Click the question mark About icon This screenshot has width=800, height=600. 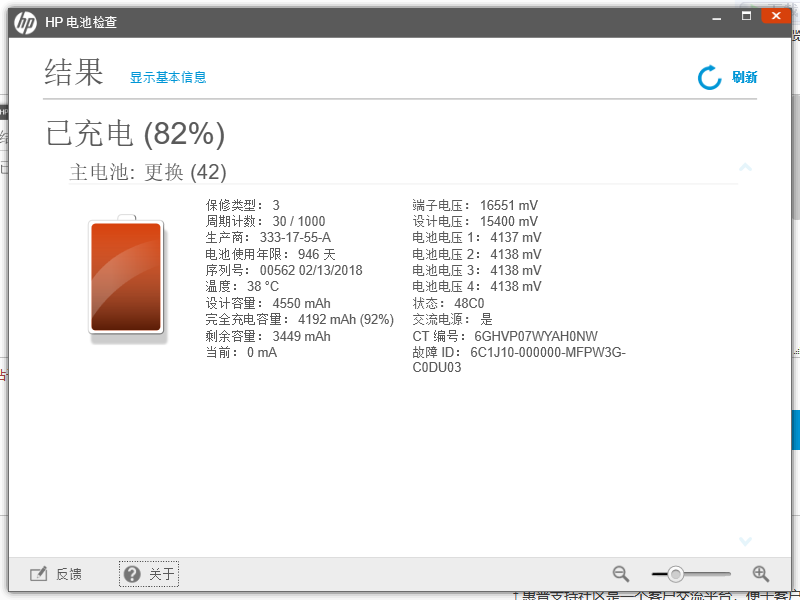point(132,574)
